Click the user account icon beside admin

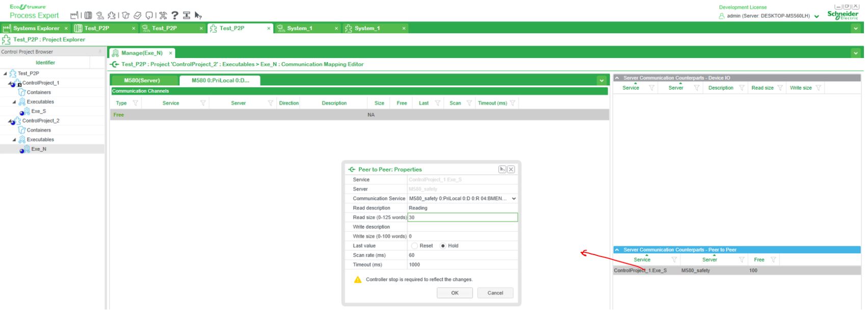coord(722,16)
